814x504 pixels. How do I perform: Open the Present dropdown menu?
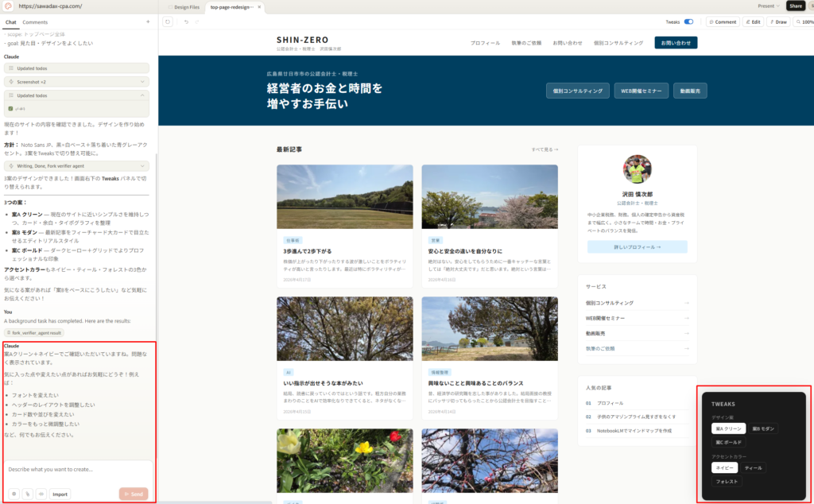tap(767, 6)
